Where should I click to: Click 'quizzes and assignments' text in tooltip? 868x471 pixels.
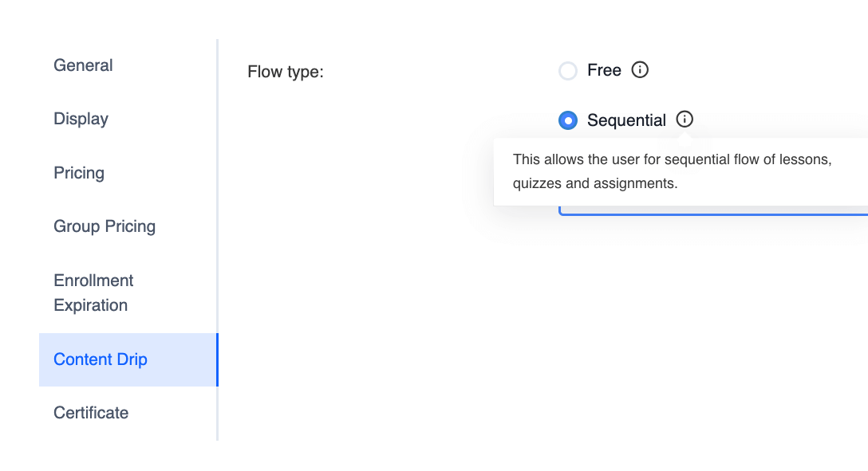coord(595,183)
